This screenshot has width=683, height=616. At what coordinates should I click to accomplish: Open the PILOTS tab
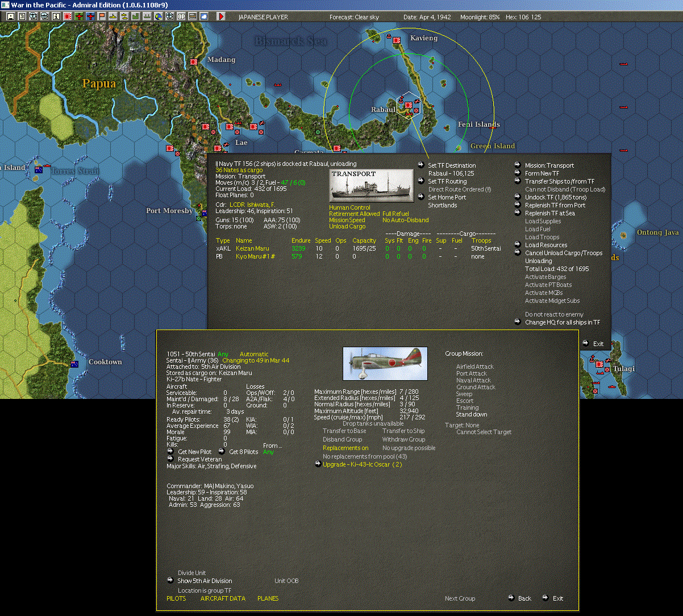pyautogui.click(x=176, y=598)
